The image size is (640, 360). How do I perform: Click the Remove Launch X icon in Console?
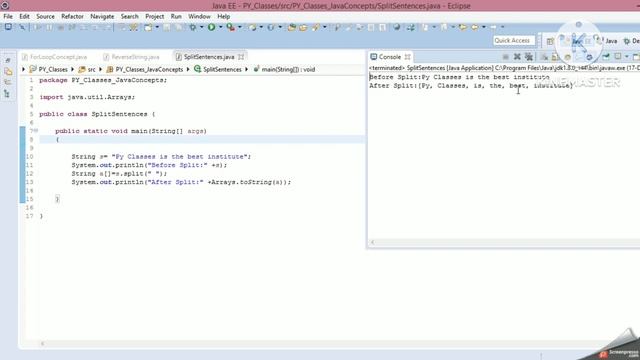coord(517,57)
